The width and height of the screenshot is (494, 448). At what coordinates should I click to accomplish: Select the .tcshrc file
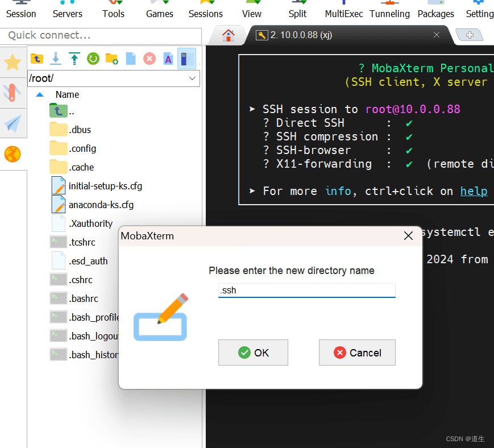pos(73,242)
